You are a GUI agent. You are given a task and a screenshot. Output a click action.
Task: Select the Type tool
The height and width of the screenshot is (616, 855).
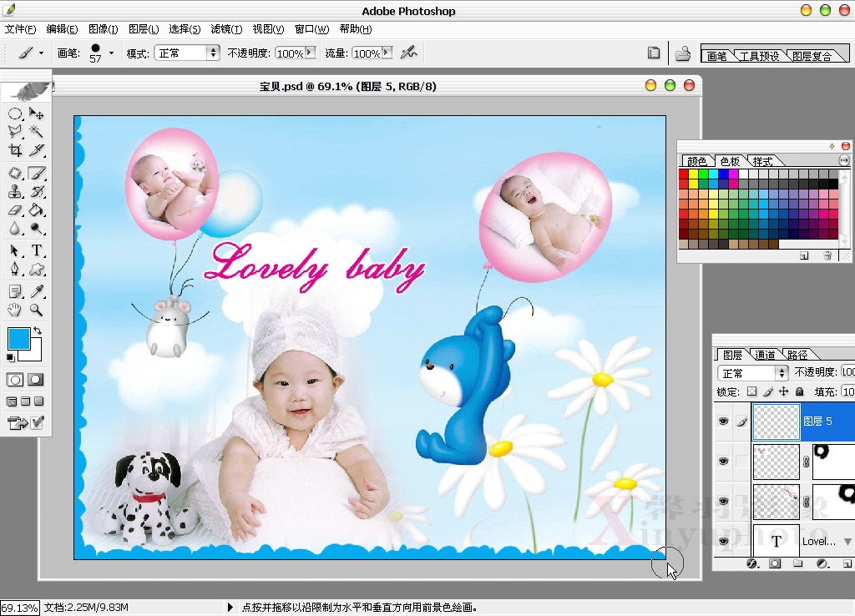click(36, 250)
